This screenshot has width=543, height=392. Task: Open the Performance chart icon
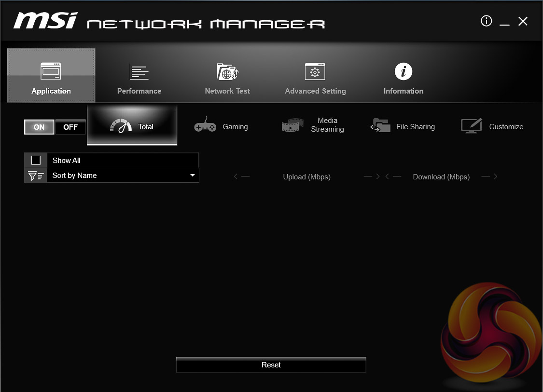[139, 72]
